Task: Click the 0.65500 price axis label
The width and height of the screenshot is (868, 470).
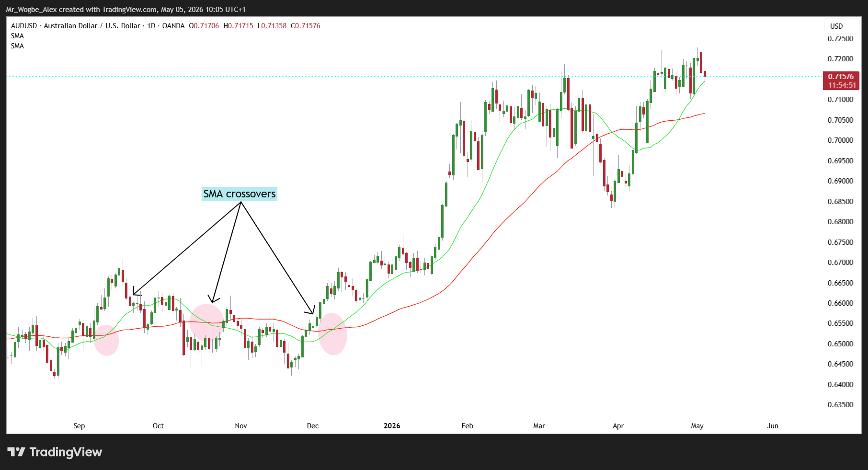Action: (x=840, y=323)
